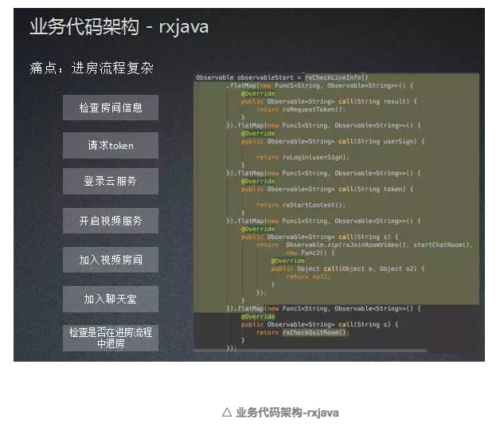Click the caption text 业务代码架构-rxjava
Screen dimensions: 504x427
click(287, 412)
